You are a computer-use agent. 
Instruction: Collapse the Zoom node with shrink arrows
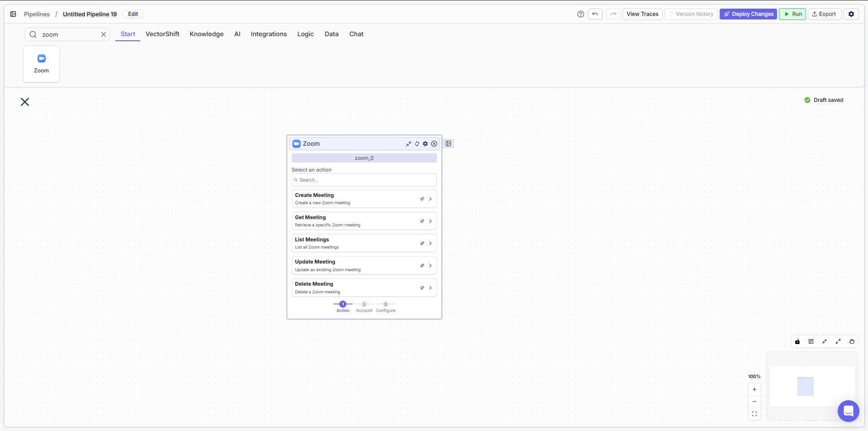coord(408,144)
